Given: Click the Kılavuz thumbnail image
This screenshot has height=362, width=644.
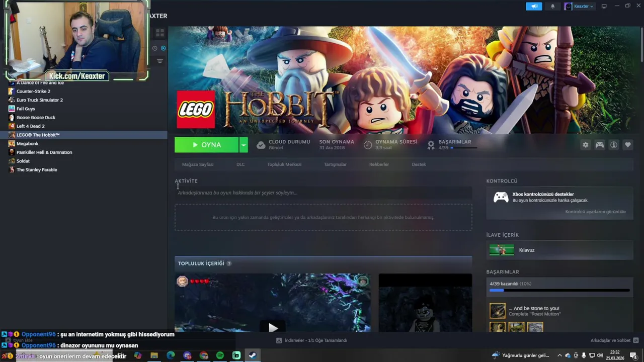Looking at the screenshot, I should point(502,250).
